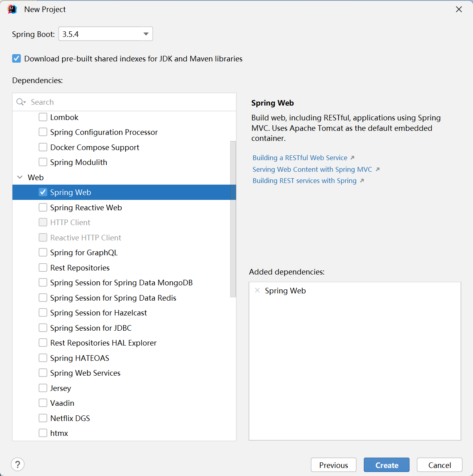Click the search magnifier icon

coord(20,102)
